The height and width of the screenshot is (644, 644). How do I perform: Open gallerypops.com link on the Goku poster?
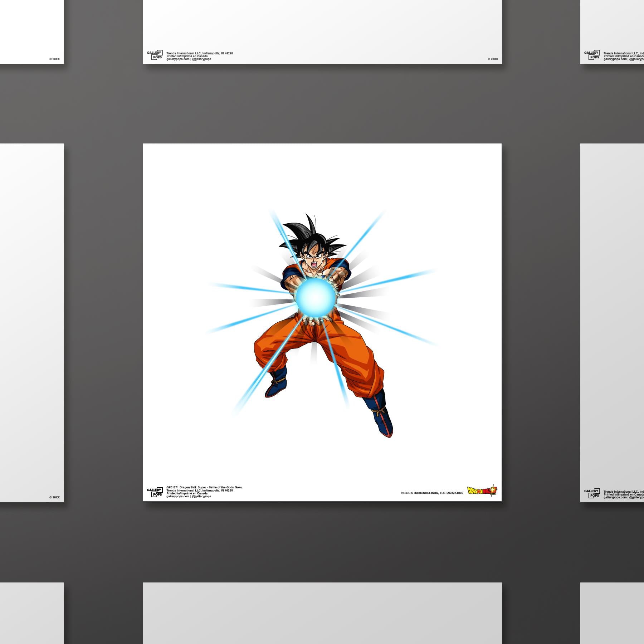(178, 496)
